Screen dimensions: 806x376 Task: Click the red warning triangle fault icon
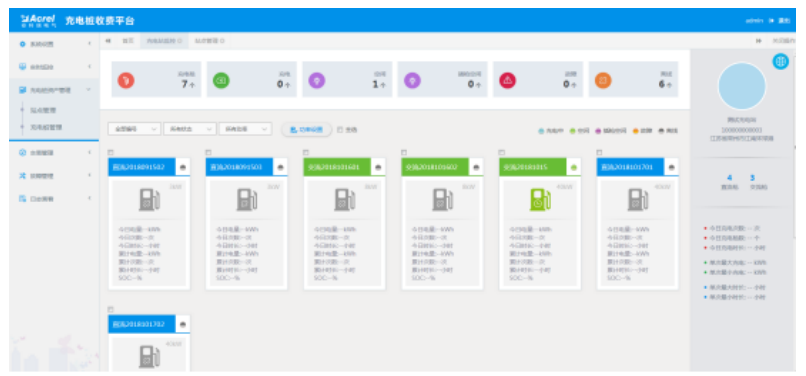point(507,80)
